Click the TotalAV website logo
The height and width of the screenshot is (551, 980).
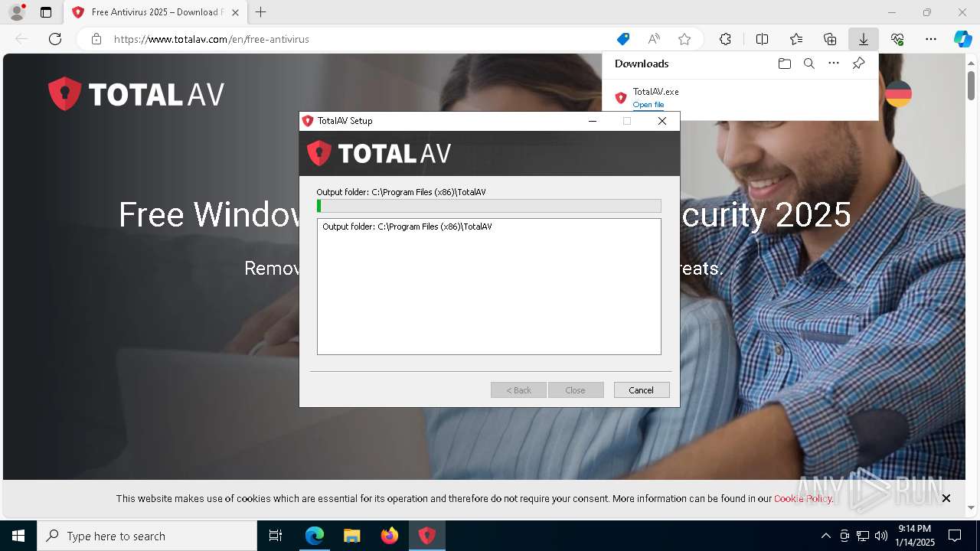(136, 94)
